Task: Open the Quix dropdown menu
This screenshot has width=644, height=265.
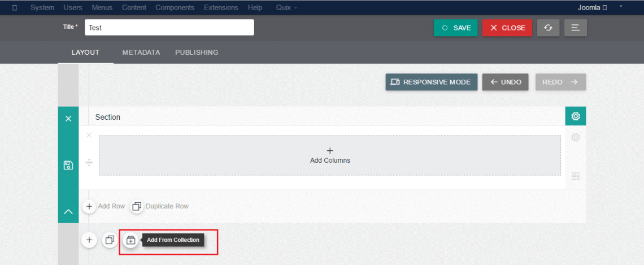Action: [286, 7]
